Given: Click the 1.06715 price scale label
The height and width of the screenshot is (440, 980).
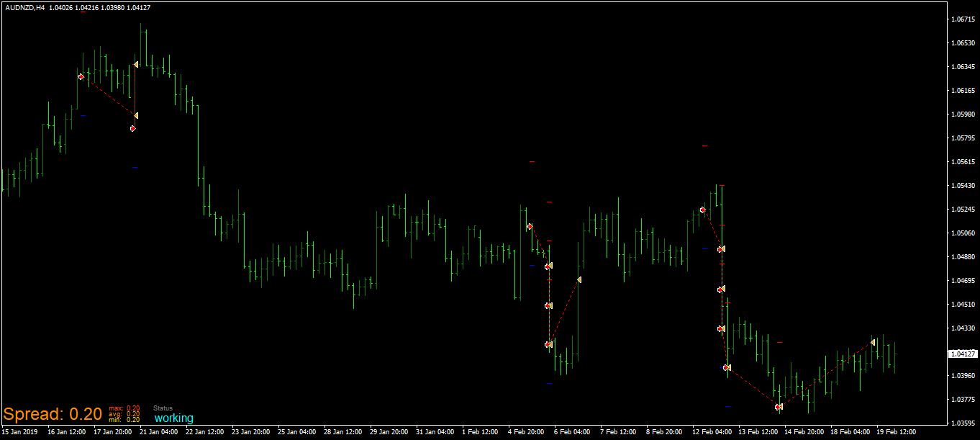Looking at the screenshot, I should 963,19.
